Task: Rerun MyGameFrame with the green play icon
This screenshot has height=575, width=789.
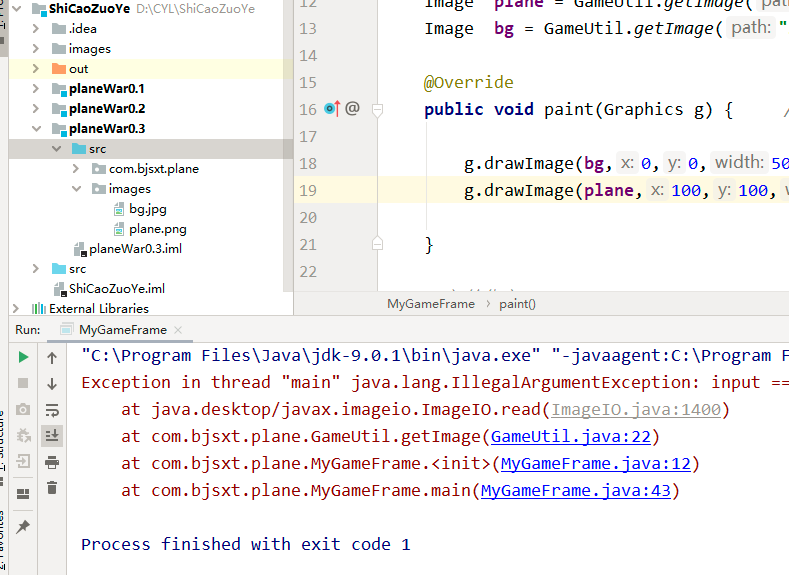Action: pyautogui.click(x=23, y=357)
